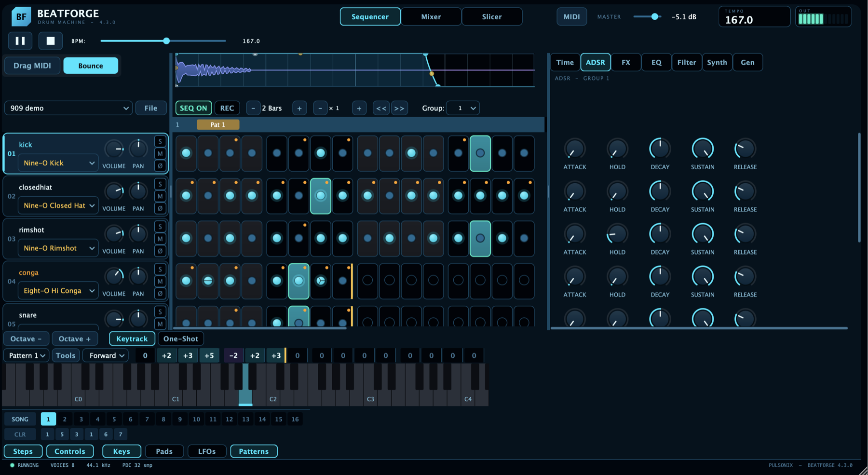Click the kick VOLUME knob
Image resolution: width=868 pixels, height=475 pixels.
click(x=114, y=149)
